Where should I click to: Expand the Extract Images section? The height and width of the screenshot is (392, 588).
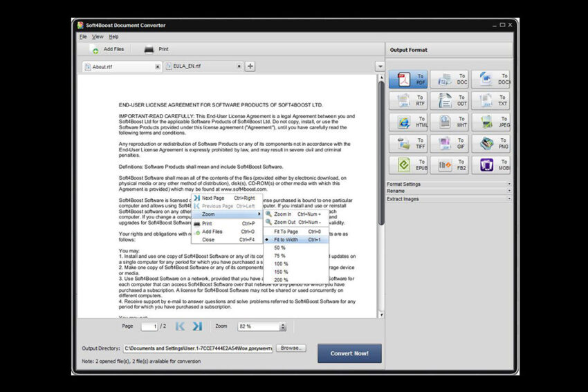(x=449, y=199)
